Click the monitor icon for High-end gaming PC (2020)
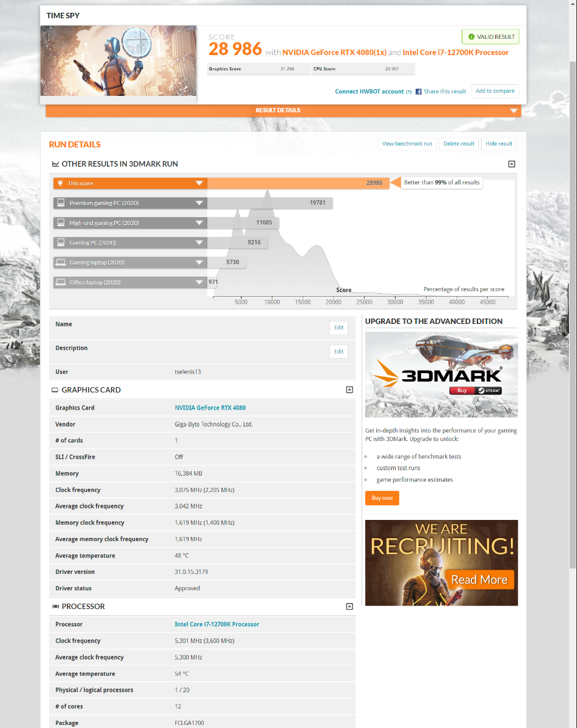Image resolution: width=577 pixels, height=728 pixels. [61, 223]
